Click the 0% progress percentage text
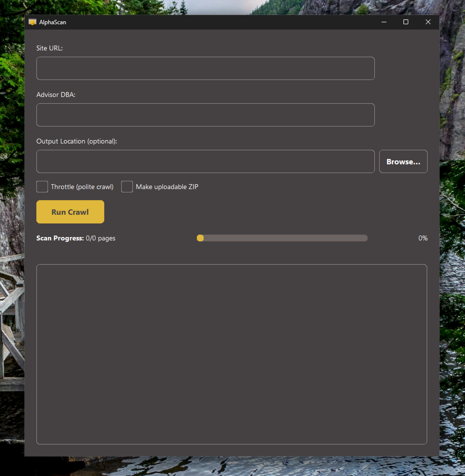Image resolution: width=465 pixels, height=476 pixels. pyautogui.click(x=423, y=238)
